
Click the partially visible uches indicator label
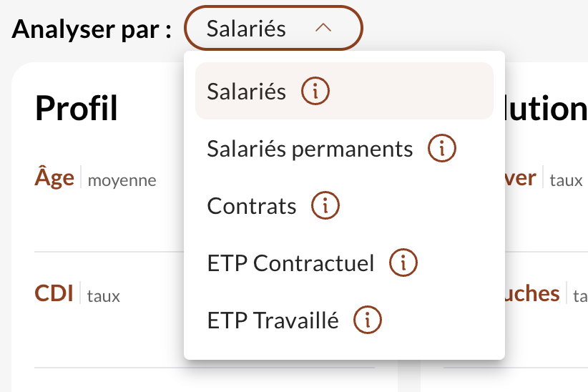[532, 293]
